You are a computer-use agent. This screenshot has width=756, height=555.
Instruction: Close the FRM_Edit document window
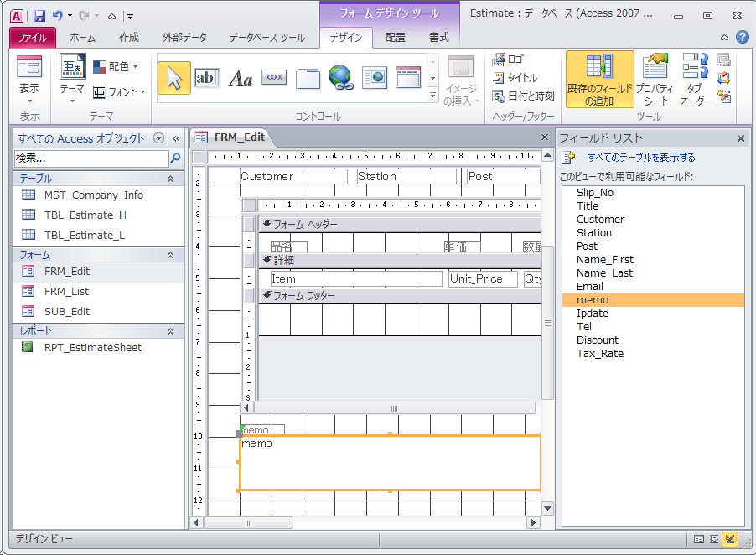[545, 137]
